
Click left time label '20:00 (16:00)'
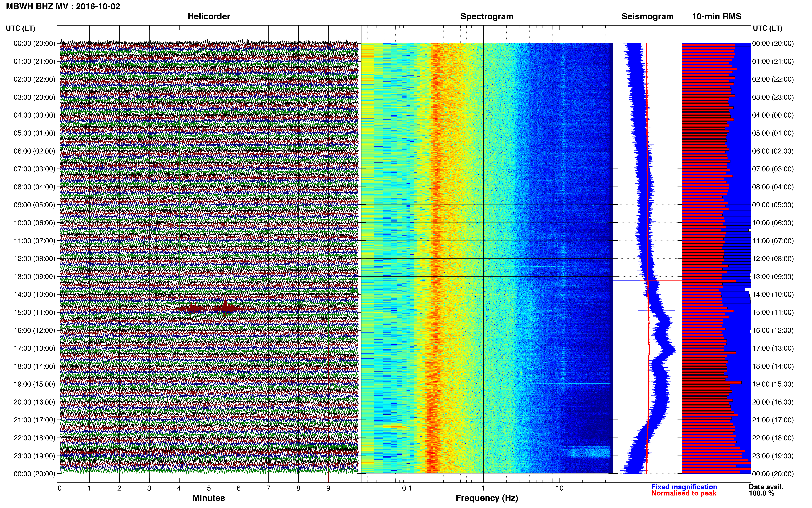tap(34, 402)
